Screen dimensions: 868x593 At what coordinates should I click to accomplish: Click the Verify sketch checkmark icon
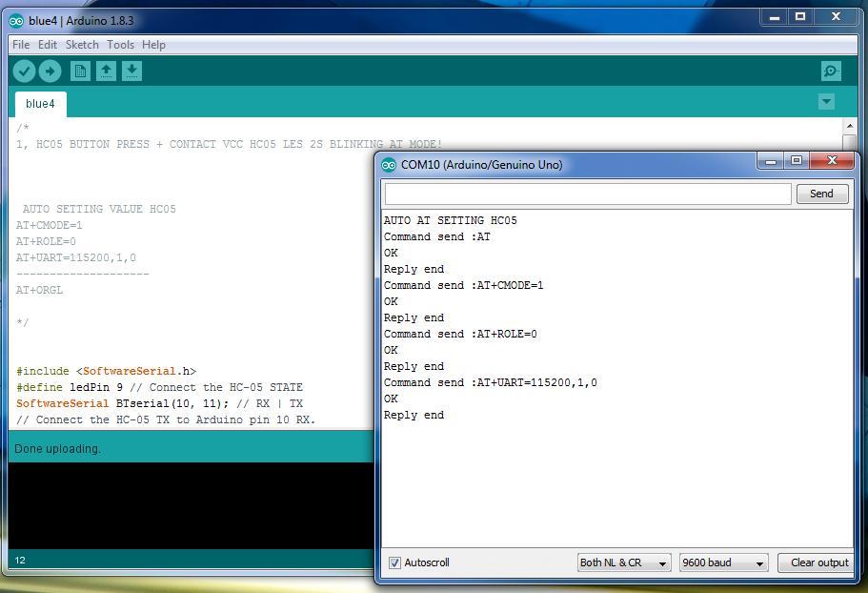tap(25, 71)
